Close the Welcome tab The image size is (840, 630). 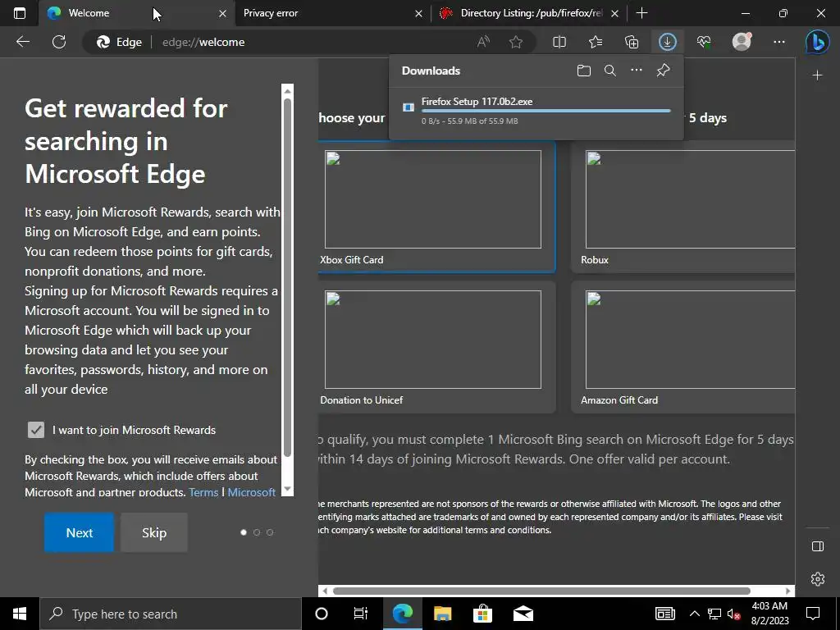tap(223, 13)
